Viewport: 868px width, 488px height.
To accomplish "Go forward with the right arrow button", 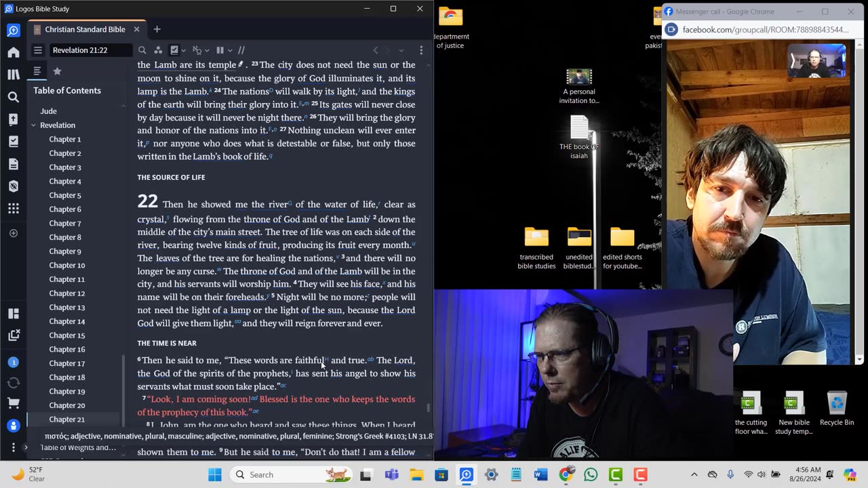I will (388, 50).
